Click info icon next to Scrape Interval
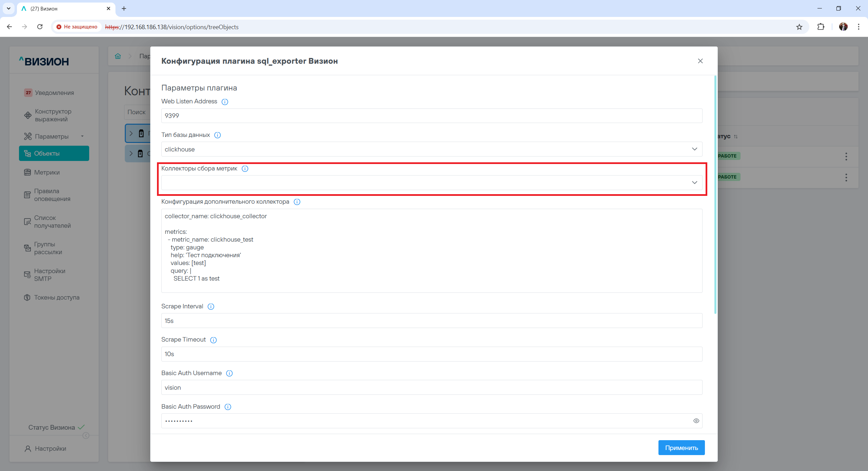 pyautogui.click(x=211, y=307)
